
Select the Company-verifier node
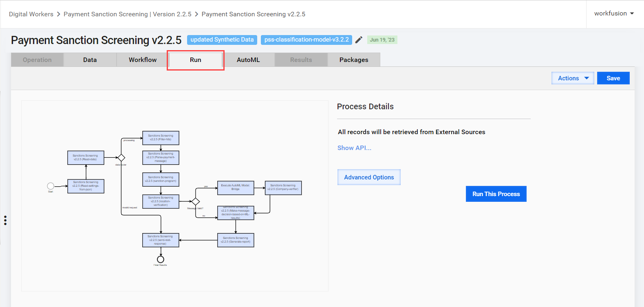pos(283,188)
